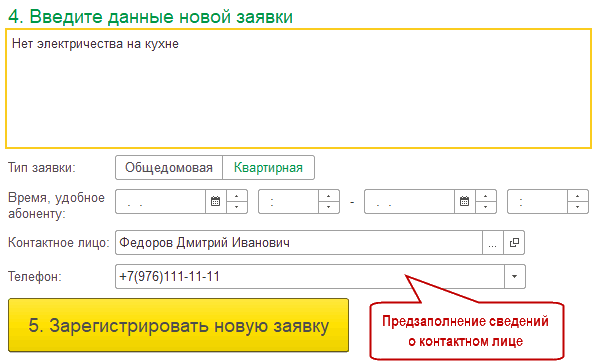Open calendar picker for end date
The height and width of the screenshot is (363, 599).
(464, 201)
